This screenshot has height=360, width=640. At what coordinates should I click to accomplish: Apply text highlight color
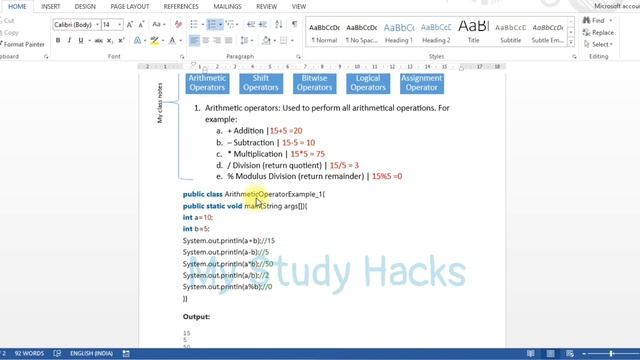tap(154, 40)
